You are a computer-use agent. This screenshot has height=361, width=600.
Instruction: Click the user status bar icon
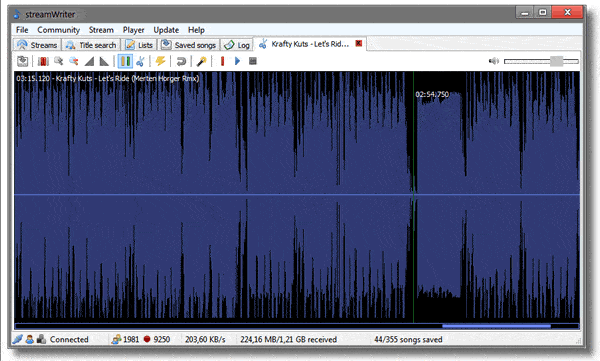tap(29, 339)
